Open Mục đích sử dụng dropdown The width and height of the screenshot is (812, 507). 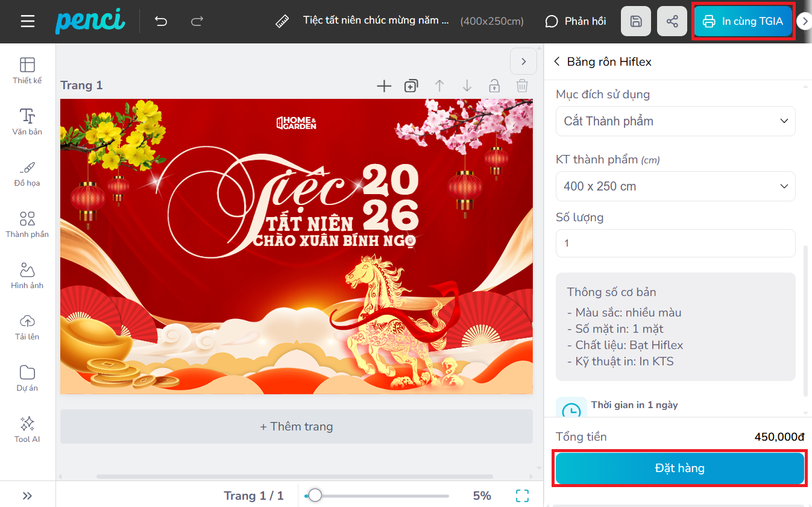point(675,121)
